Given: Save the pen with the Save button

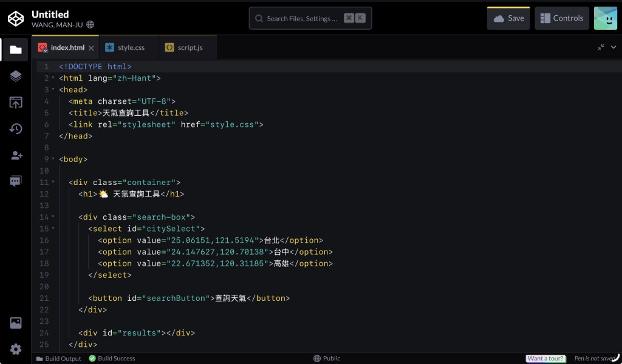Looking at the screenshot, I should click(x=508, y=18).
